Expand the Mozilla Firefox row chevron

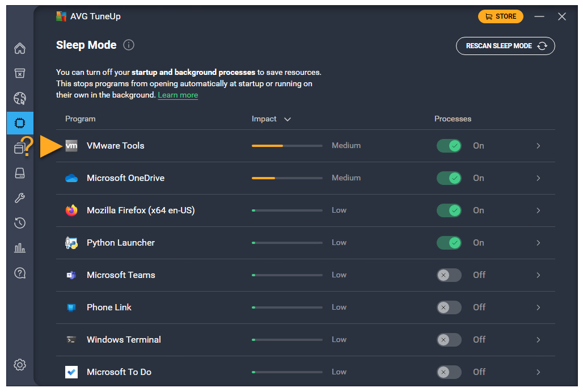pos(538,210)
